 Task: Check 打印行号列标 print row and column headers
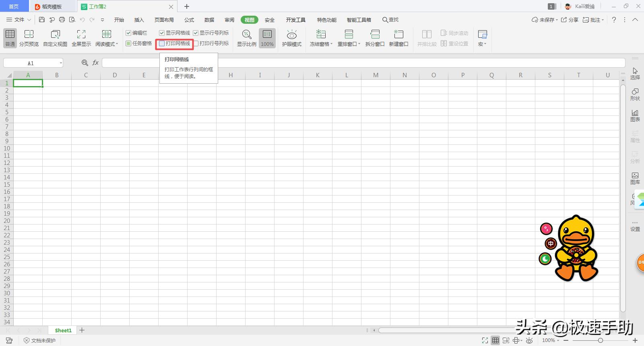[196, 43]
